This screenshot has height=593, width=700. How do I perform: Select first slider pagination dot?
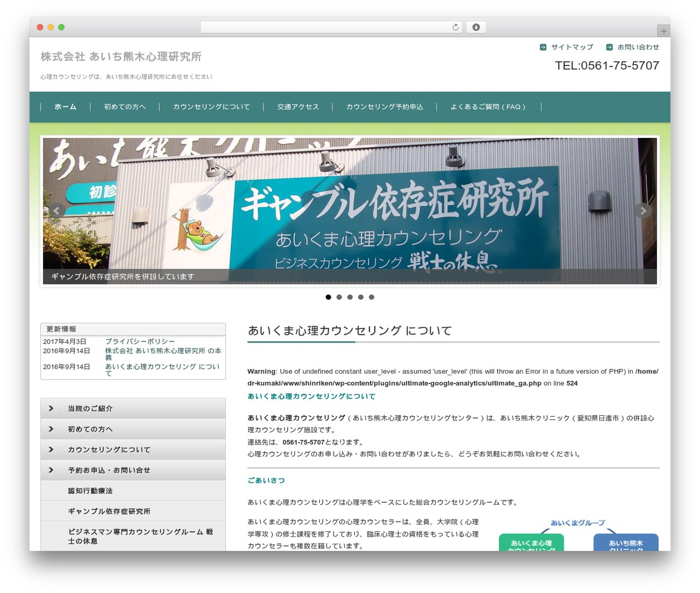coord(328,297)
